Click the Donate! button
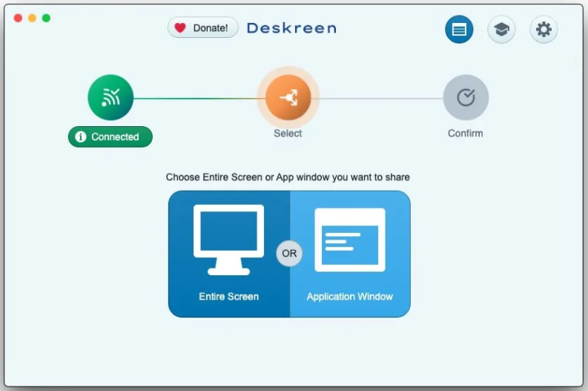The height and width of the screenshot is (391, 588). (203, 27)
